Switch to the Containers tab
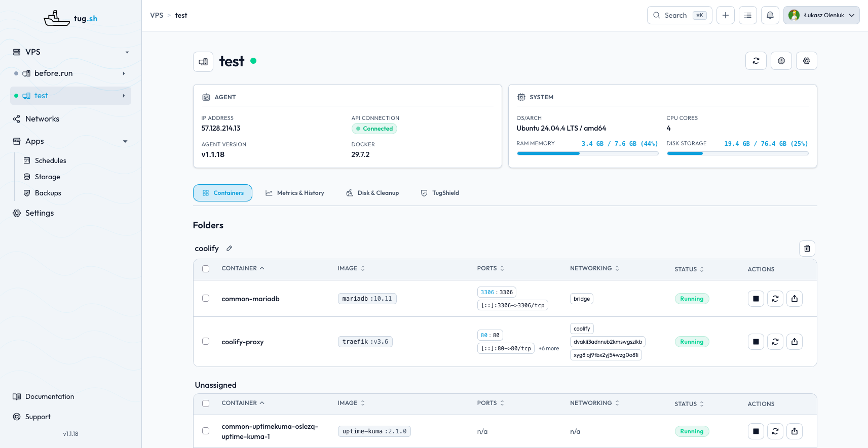Screen dimensions: 868x448 tap(222, 193)
